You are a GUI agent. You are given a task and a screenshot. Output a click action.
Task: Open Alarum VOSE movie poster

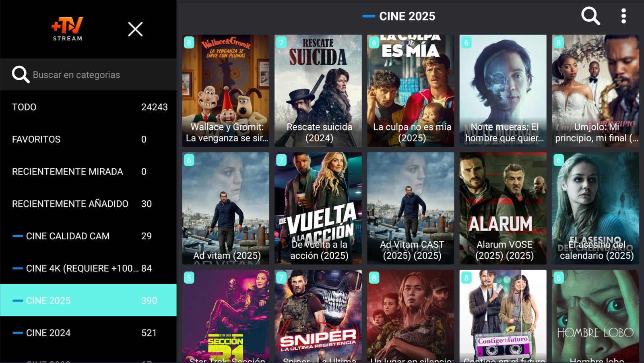coord(503,208)
